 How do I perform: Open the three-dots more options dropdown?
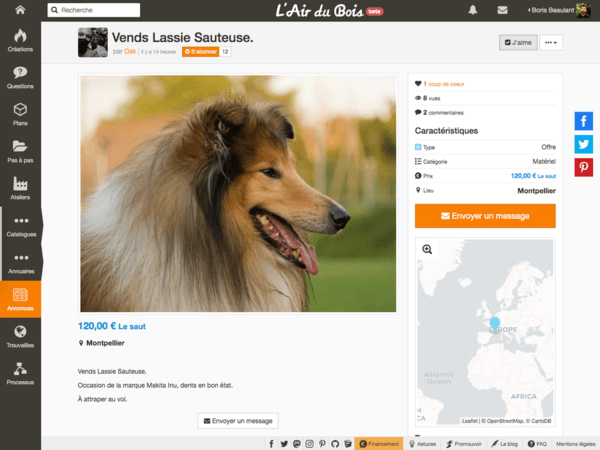pos(551,43)
